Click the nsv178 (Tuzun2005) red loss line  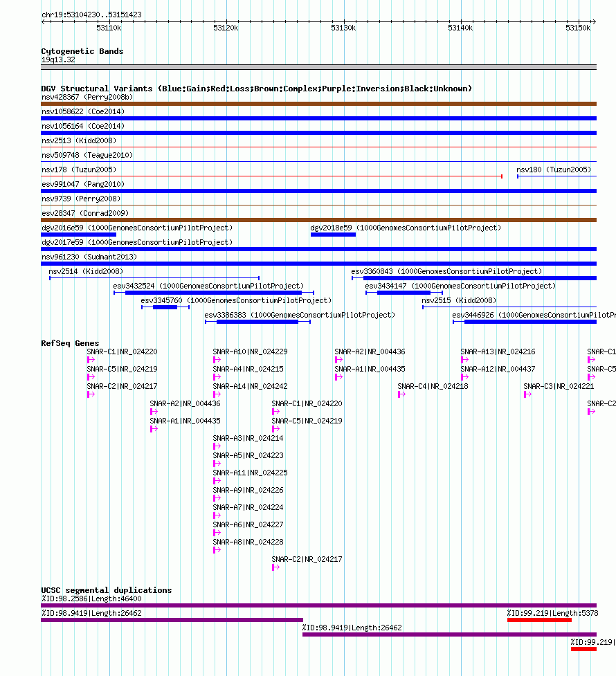pyautogui.click(x=272, y=176)
